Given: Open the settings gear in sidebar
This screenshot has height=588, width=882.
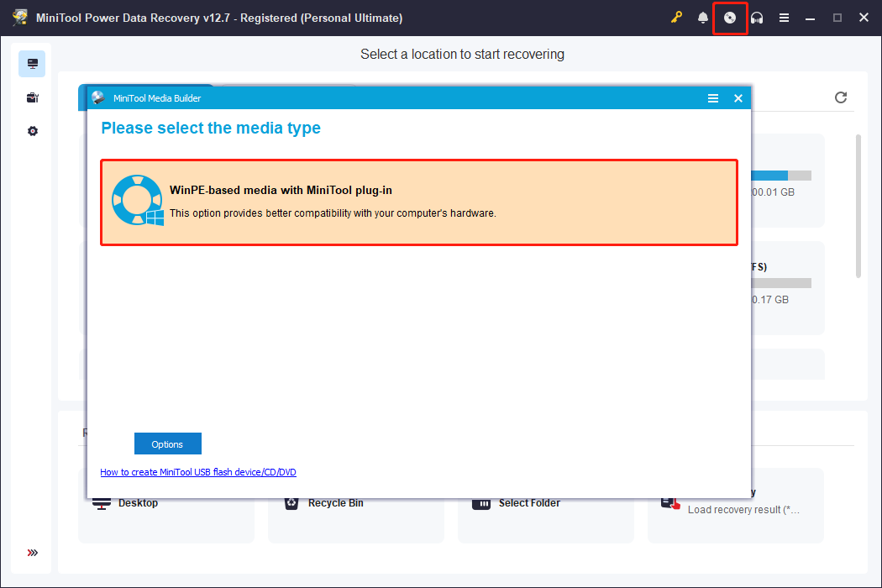Looking at the screenshot, I should click(x=33, y=131).
